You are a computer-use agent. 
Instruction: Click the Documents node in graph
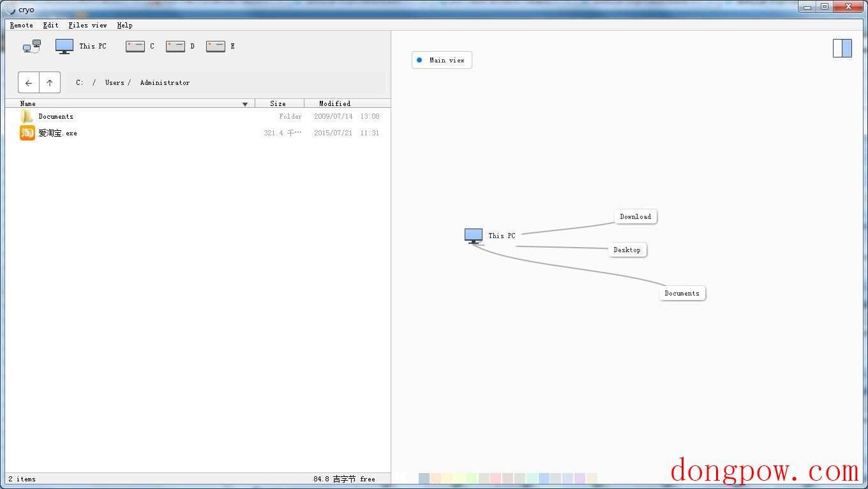[682, 293]
